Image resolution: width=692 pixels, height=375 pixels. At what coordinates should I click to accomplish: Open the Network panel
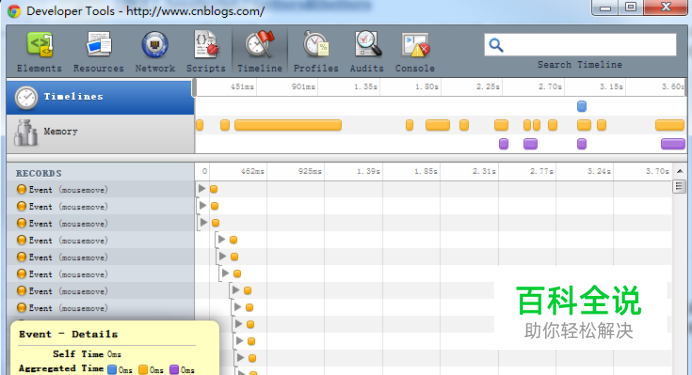[155, 52]
